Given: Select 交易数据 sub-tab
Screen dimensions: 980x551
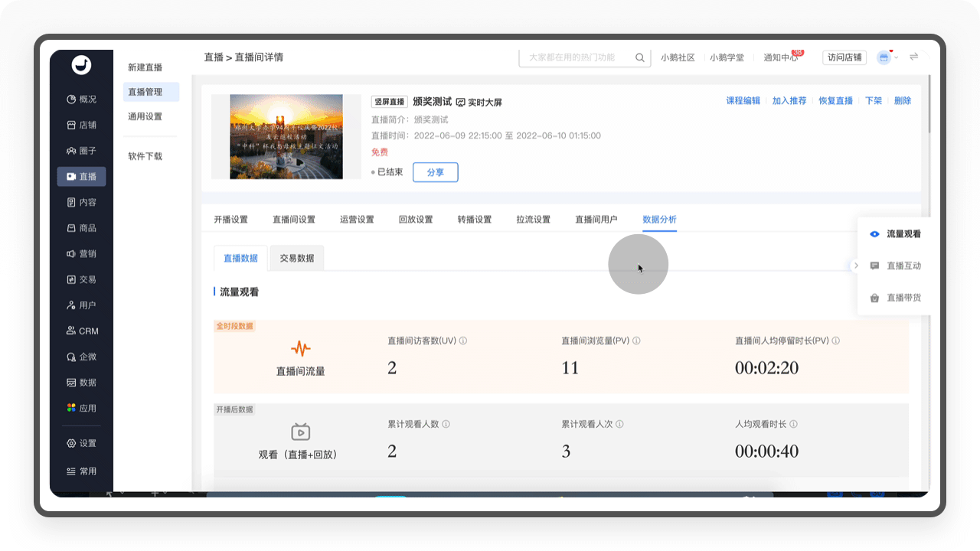Looking at the screenshot, I should [297, 258].
